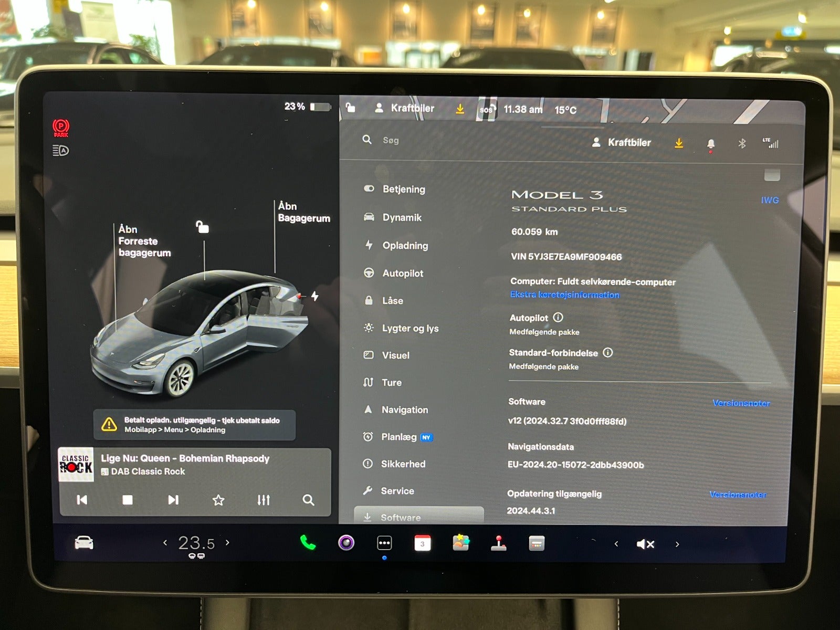Tap the padlock icon in top status bar
Viewport: 840px width, 630px height.
pos(351,108)
